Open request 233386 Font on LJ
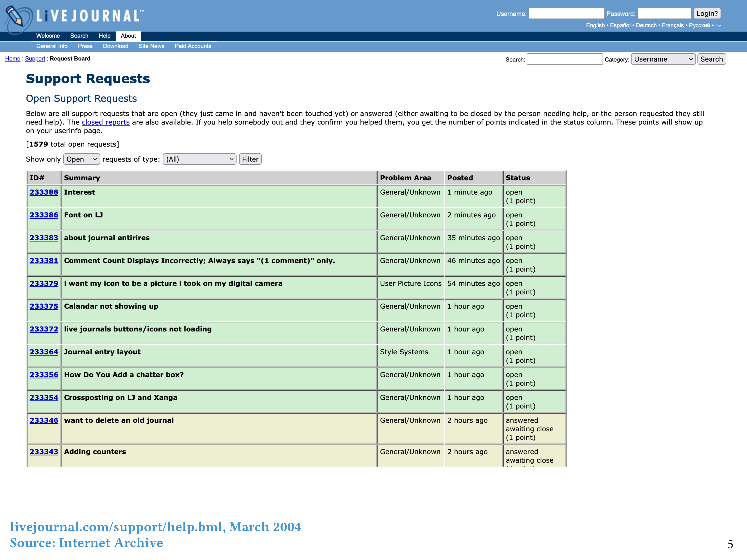The height and width of the screenshot is (560, 747). [x=44, y=215]
